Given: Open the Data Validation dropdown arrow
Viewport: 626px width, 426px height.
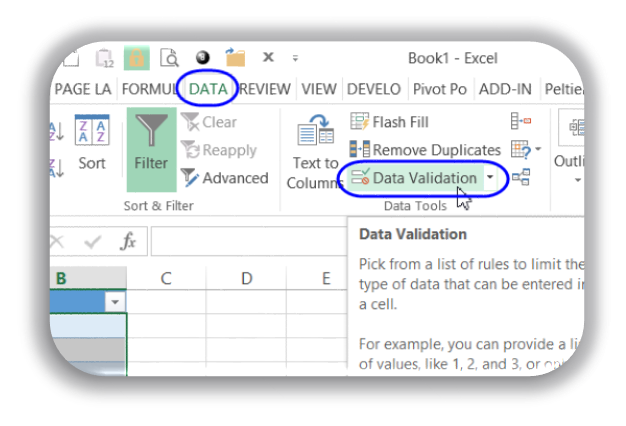Looking at the screenshot, I should click(x=491, y=178).
